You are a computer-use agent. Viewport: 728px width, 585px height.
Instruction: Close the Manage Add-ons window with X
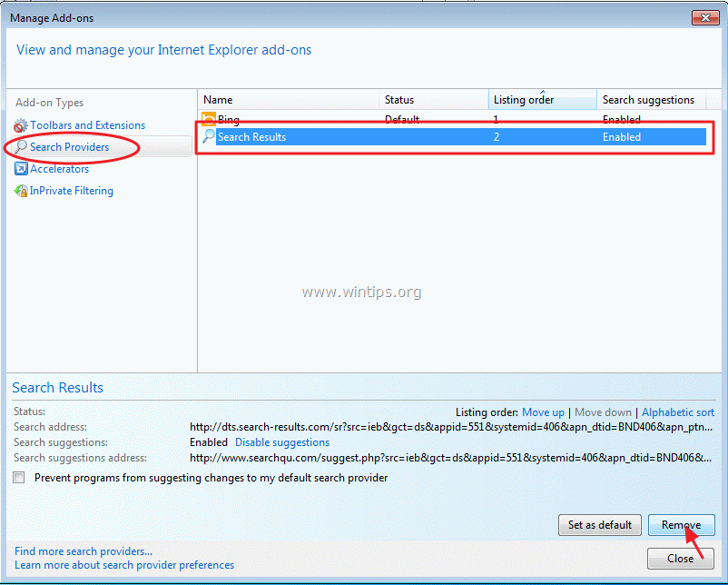coord(705,17)
